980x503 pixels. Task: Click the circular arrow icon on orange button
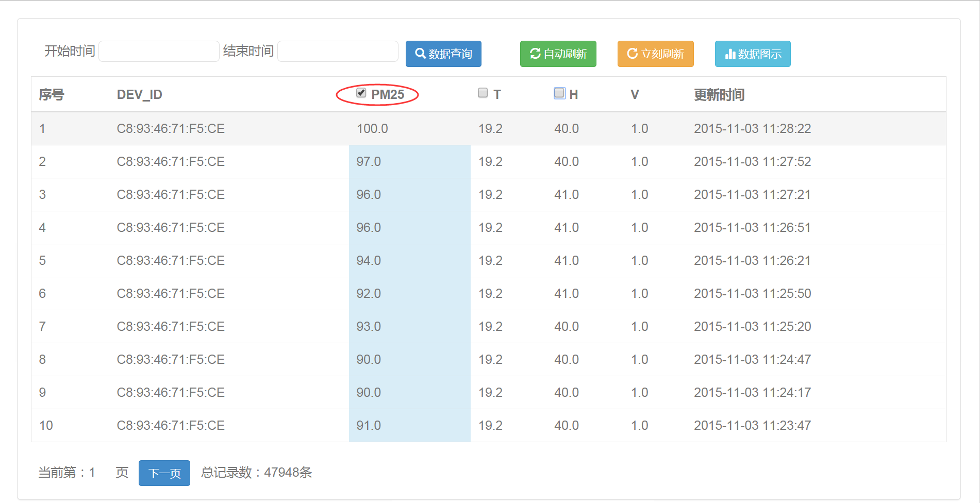632,54
